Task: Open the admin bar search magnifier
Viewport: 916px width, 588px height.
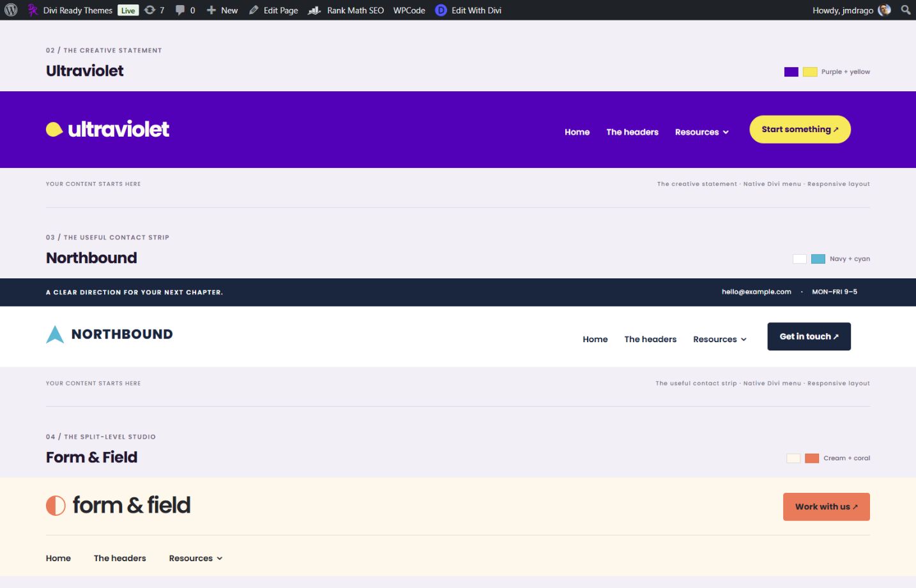Action: tap(906, 10)
